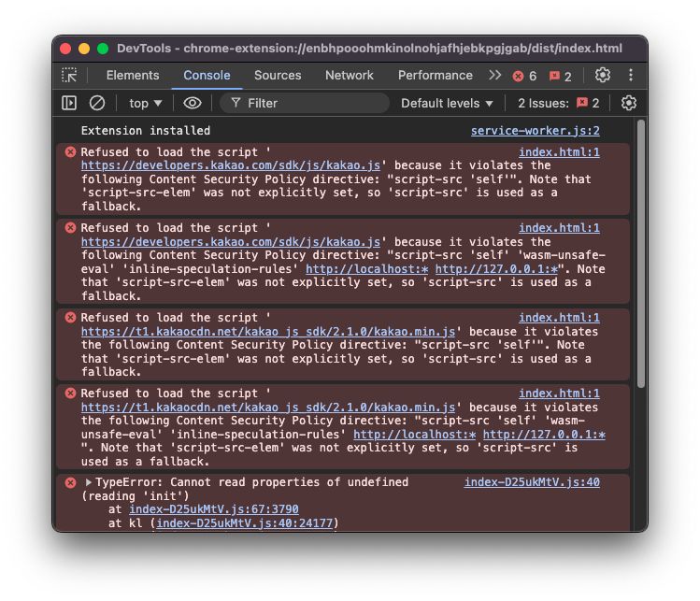This screenshot has width=700, height=601.
Task: Click the console vertical scrollbar thumb
Action: [641, 253]
